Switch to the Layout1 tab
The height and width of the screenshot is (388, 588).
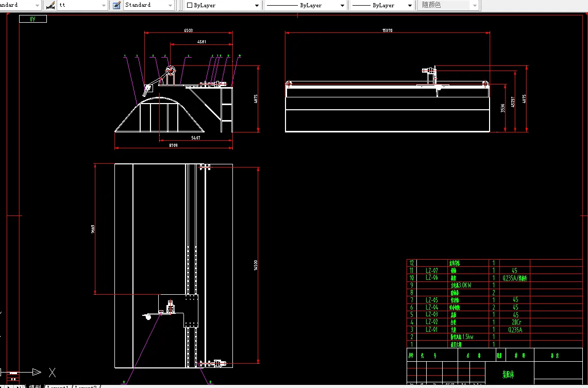58,386
